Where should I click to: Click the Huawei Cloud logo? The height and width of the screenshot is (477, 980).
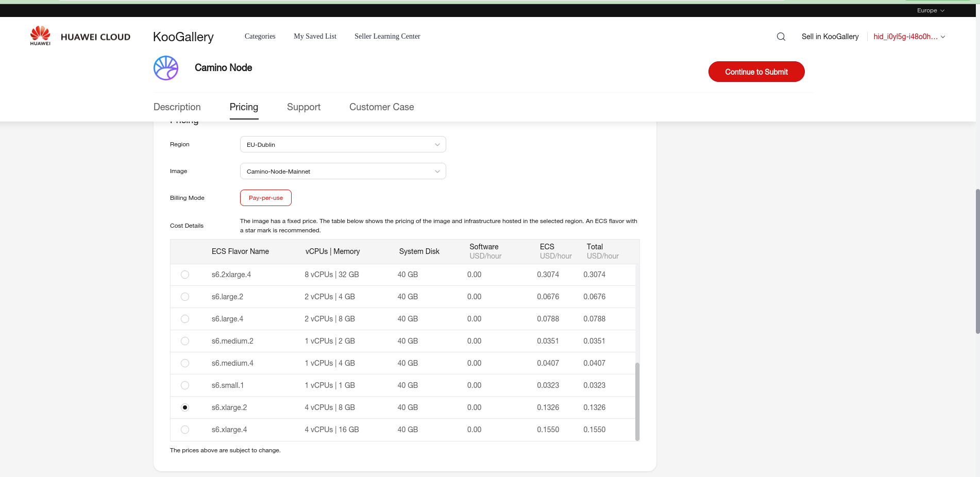[x=80, y=37]
